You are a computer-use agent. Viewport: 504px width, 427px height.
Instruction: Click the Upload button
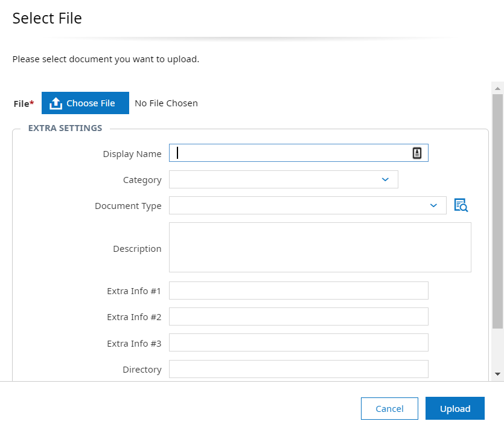coord(455,408)
